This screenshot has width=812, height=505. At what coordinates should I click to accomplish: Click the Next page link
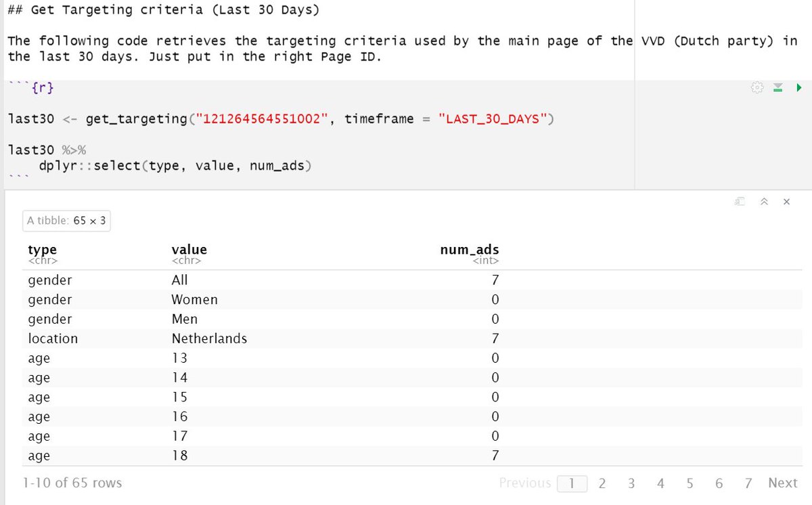[782, 483]
